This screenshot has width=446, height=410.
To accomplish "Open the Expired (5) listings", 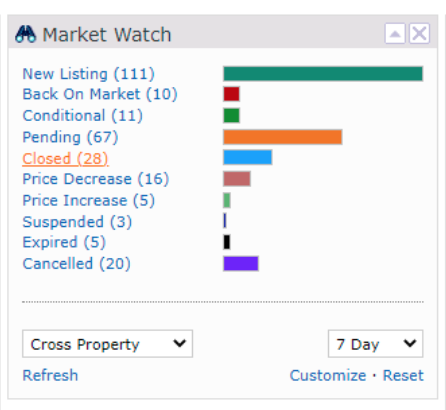I will tap(64, 242).
